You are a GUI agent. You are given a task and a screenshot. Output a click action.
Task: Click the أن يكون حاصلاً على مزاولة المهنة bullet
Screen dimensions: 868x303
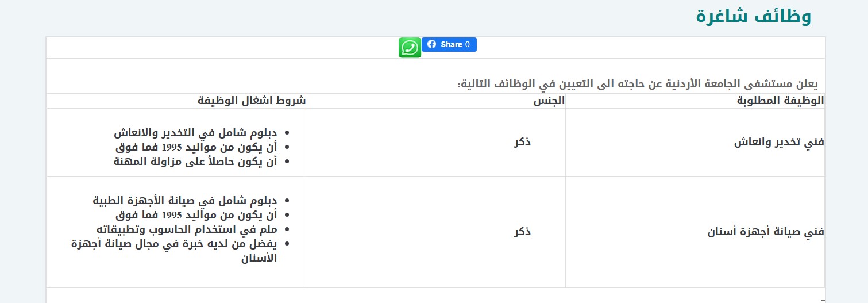coord(195,161)
